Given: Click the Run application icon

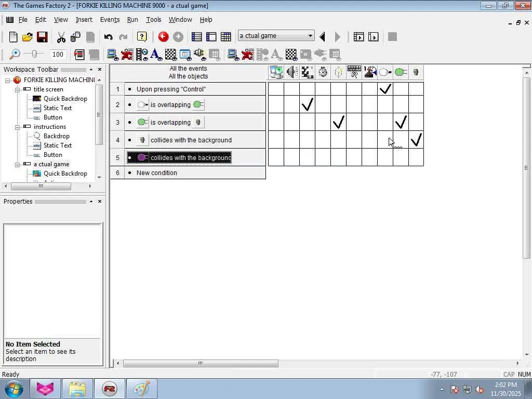Looking at the screenshot, I should (x=358, y=37).
